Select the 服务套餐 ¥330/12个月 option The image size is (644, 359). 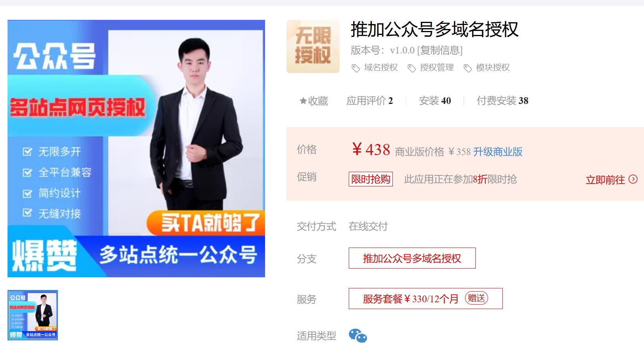(425, 298)
